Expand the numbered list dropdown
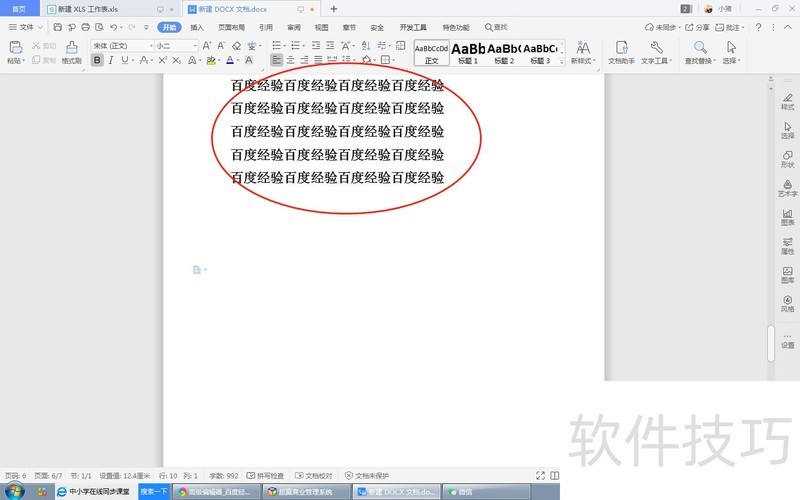This screenshot has width=800, height=500. [304, 46]
